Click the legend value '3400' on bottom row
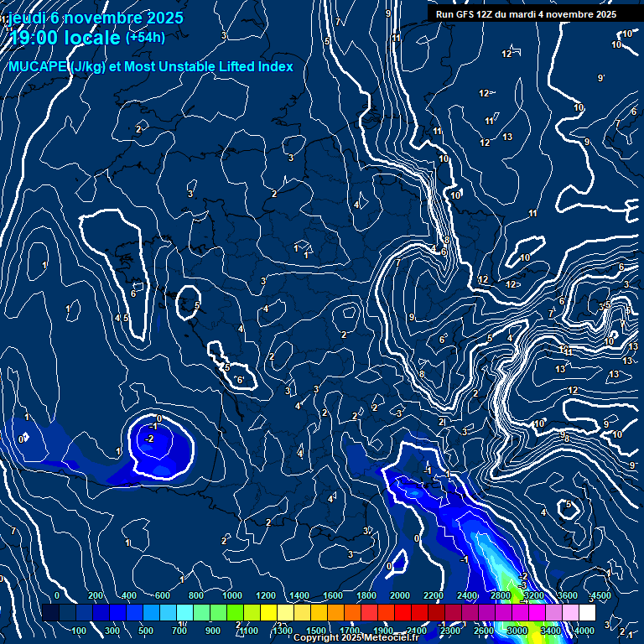The height and width of the screenshot is (644, 644). [x=550, y=631]
